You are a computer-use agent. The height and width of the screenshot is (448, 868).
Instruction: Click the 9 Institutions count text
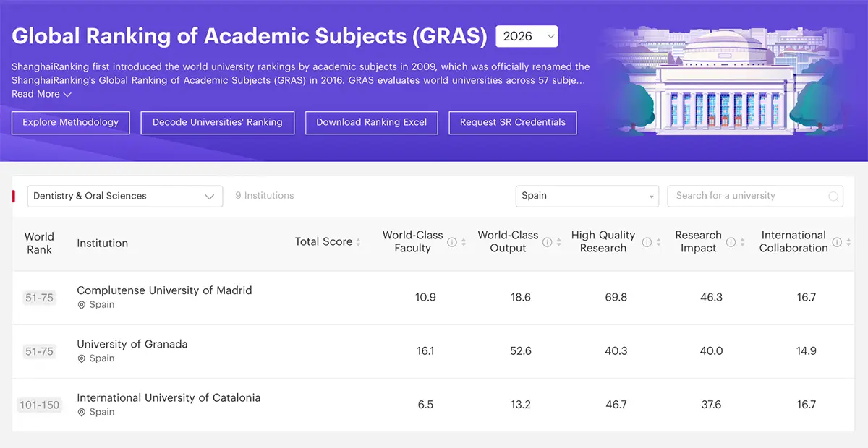(x=265, y=196)
